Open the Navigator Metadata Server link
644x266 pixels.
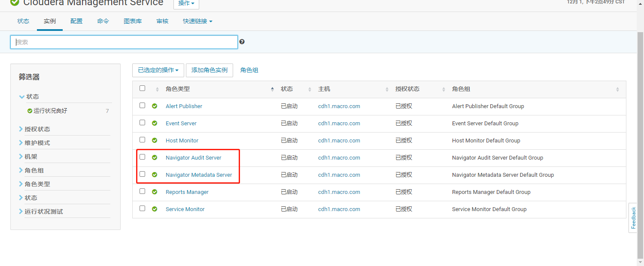(x=199, y=175)
